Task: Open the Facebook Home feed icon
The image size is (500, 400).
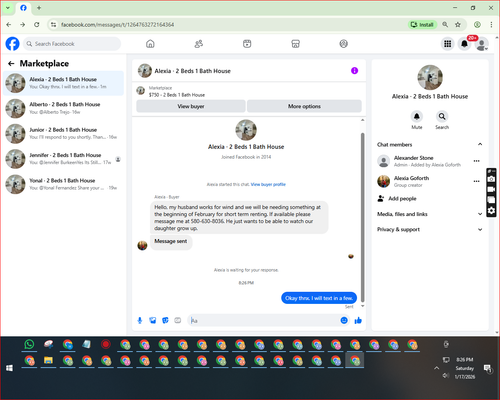Action: pyautogui.click(x=150, y=44)
